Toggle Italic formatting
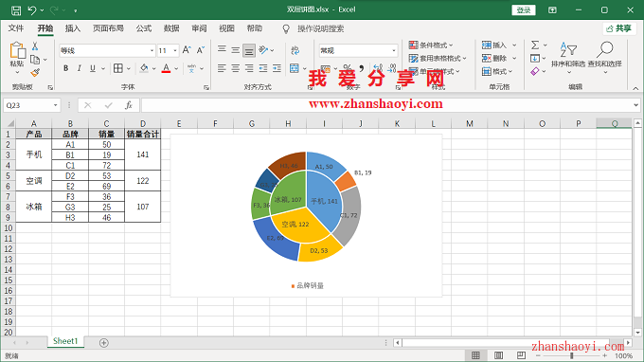Viewport: 644px width, 362px height. [x=80, y=68]
